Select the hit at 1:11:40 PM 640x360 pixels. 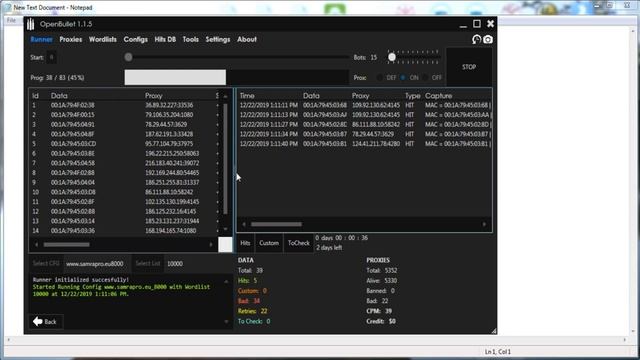tap(364, 144)
